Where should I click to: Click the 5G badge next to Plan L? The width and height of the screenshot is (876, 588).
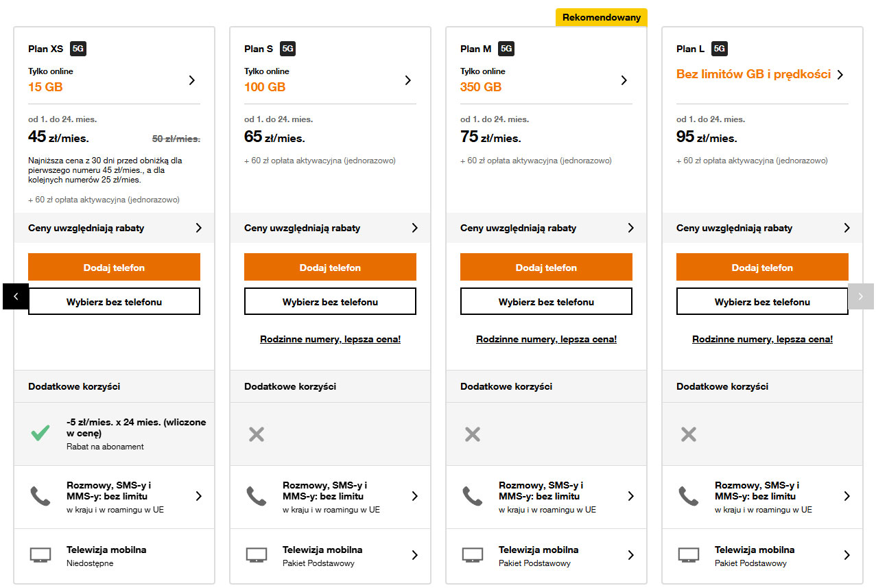(720, 49)
